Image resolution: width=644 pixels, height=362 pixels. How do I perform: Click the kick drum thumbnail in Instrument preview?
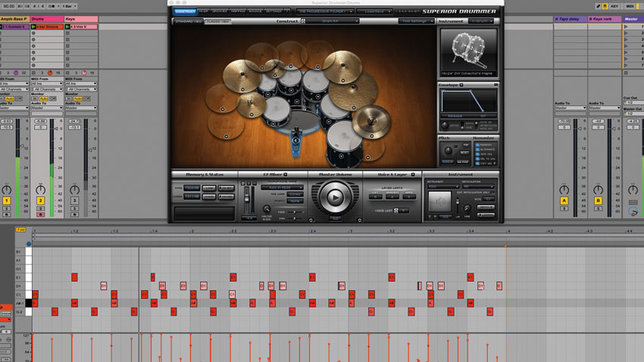tap(469, 52)
